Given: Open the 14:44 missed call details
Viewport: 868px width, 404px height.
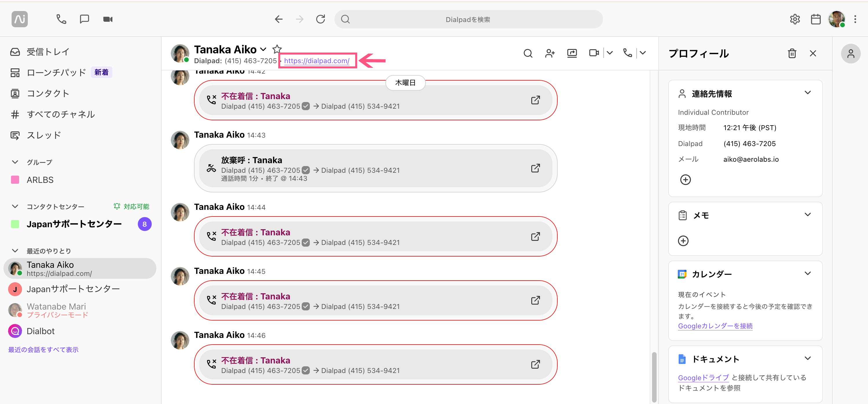Looking at the screenshot, I should click(535, 236).
